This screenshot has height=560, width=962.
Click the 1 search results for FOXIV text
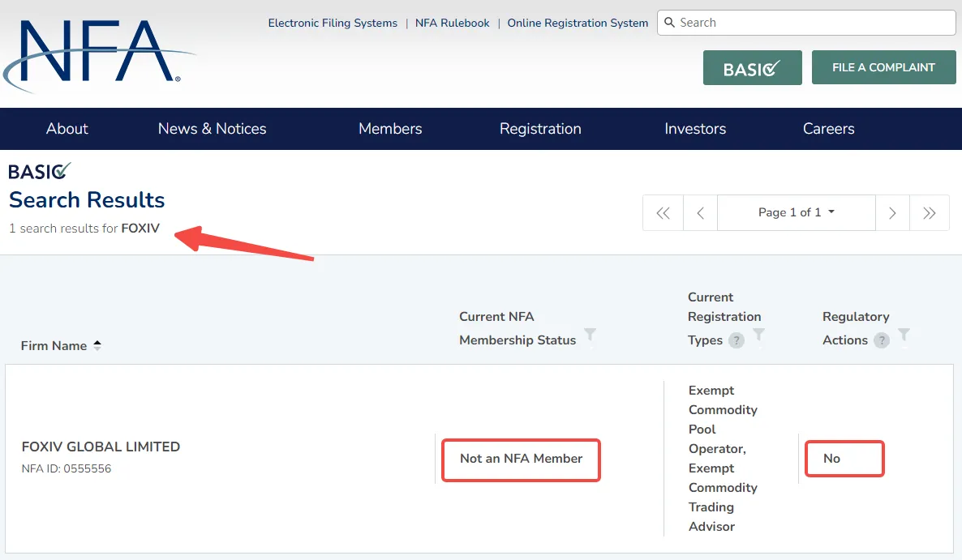[84, 229]
